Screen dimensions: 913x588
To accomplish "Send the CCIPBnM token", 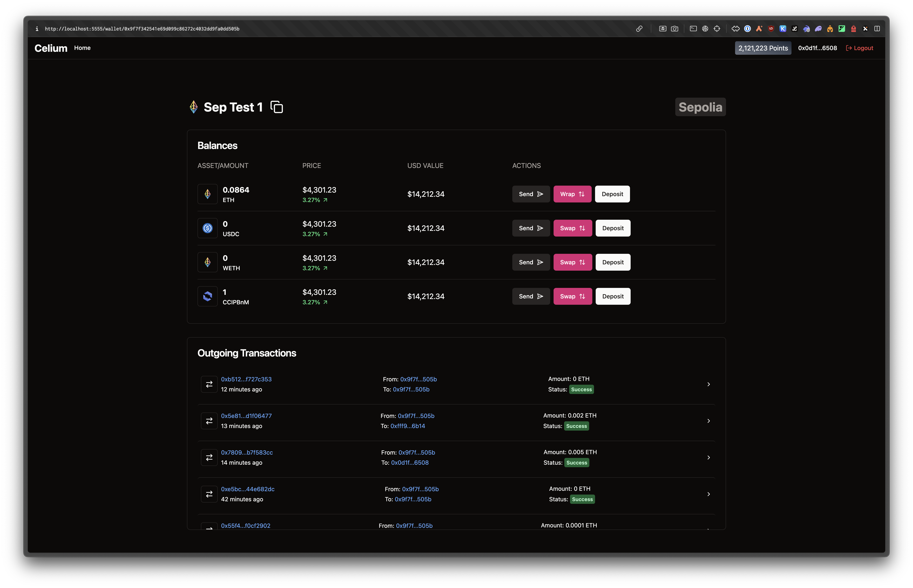I will coord(531,296).
